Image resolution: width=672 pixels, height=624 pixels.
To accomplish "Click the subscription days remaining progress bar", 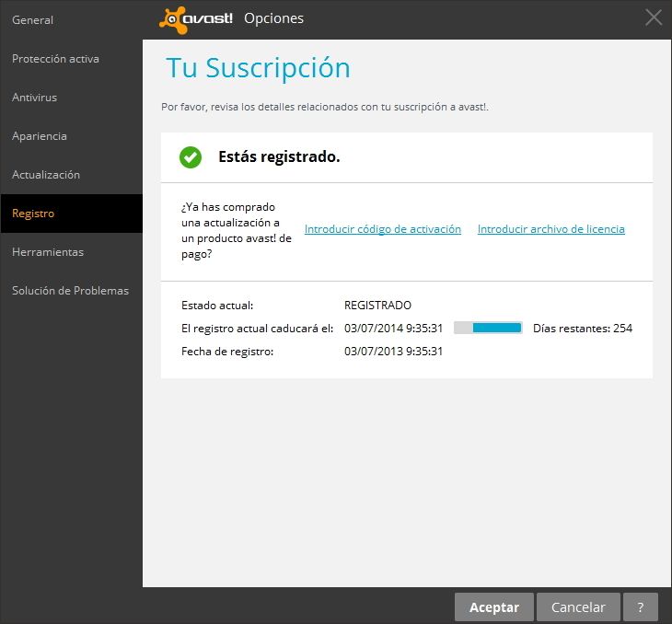I will point(488,328).
